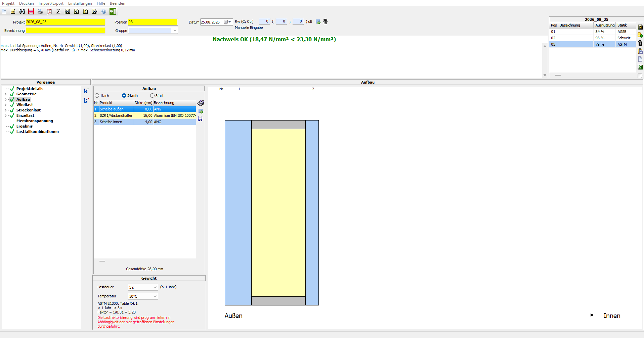Click the Bezeichnung input field
This screenshot has width=644, height=338.
coord(65,31)
